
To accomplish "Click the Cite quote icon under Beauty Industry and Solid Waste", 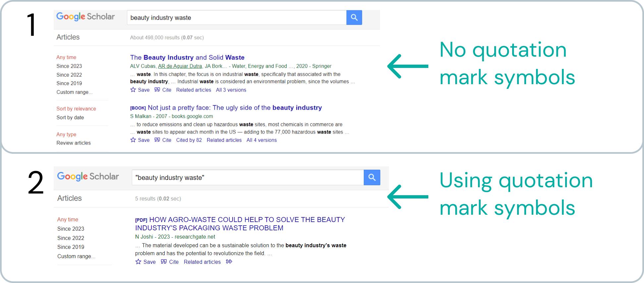I will [x=157, y=90].
